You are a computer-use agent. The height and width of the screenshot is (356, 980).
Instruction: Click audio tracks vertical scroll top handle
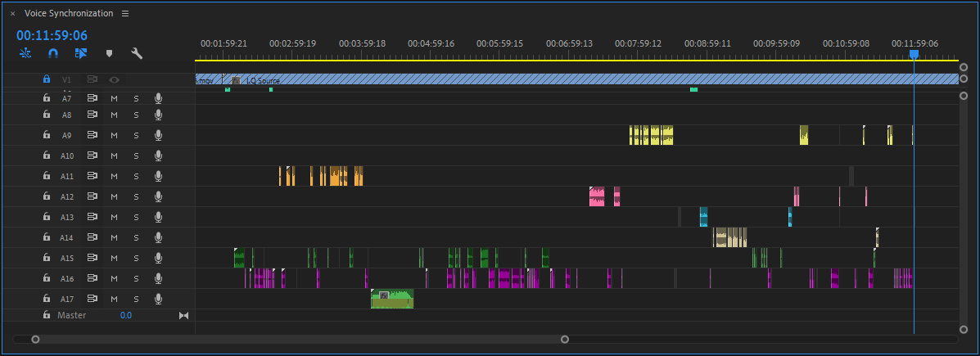click(x=963, y=97)
